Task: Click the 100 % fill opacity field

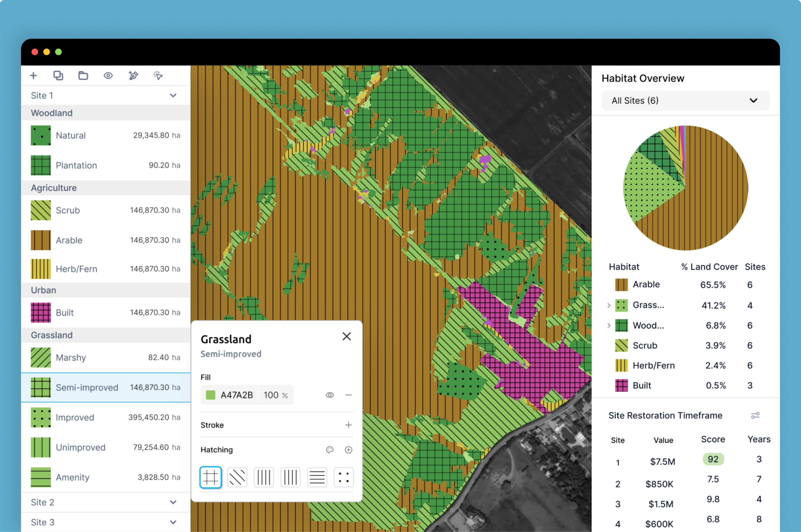Action: pos(276,395)
